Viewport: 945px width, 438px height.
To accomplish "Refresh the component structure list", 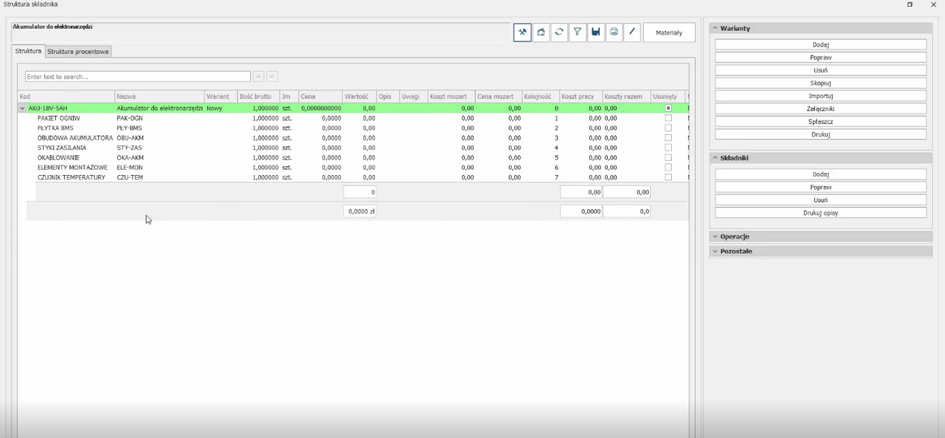I will (559, 33).
